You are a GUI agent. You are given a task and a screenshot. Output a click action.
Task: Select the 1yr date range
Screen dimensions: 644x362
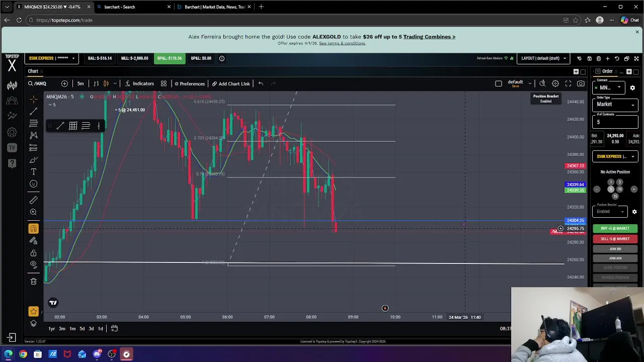point(51,329)
